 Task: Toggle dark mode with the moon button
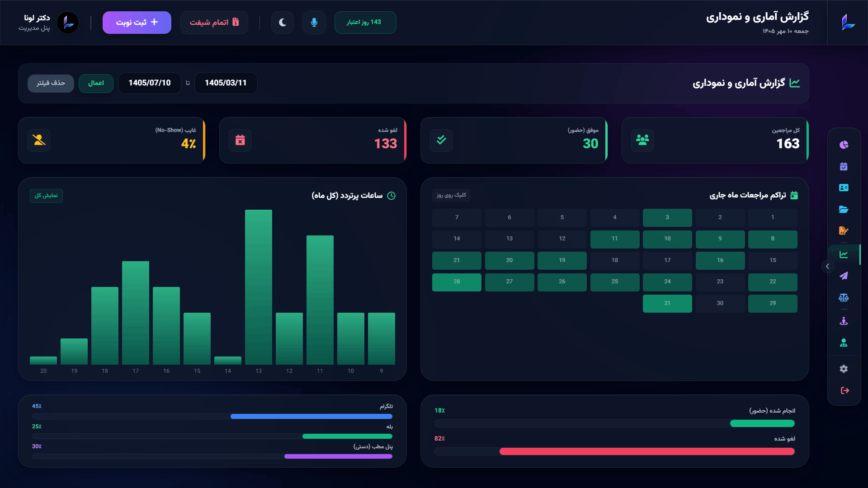[x=283, y=22]
